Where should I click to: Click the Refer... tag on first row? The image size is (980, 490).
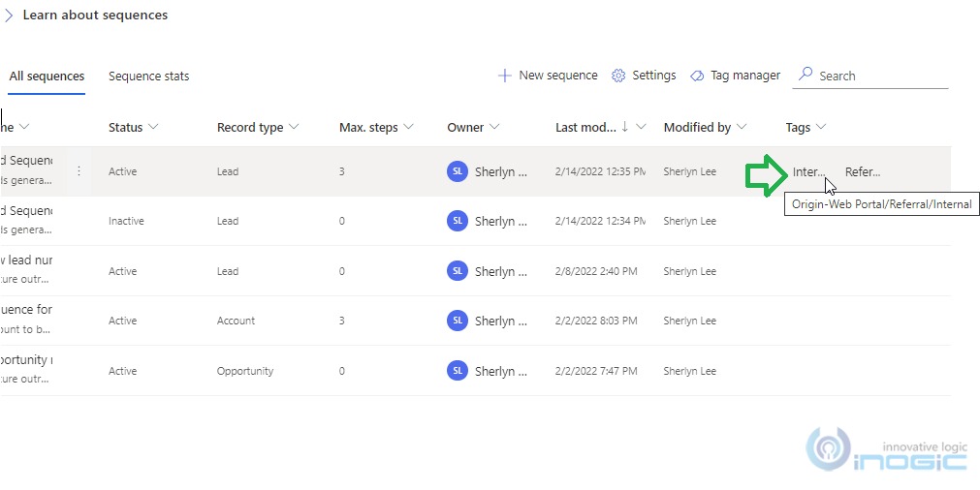point(862,172)
